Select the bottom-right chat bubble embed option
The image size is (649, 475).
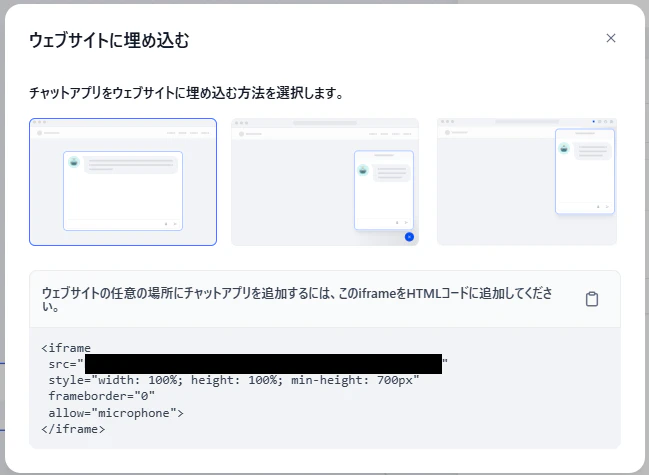325,182
